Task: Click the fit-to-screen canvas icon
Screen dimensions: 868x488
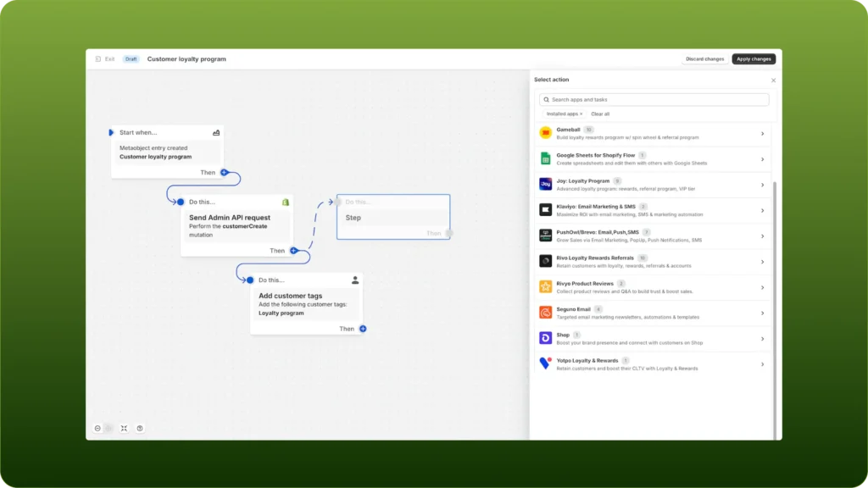Action: 124,428
